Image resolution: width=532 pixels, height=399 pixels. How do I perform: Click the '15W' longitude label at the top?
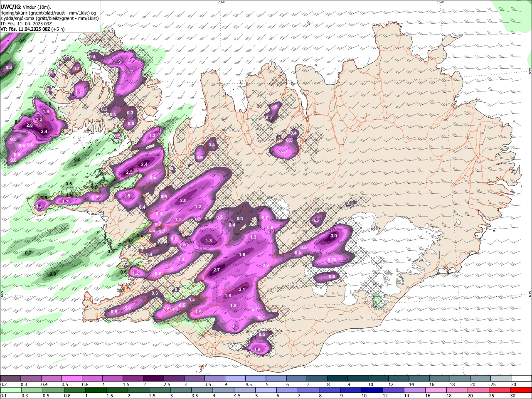click(440, 2)
